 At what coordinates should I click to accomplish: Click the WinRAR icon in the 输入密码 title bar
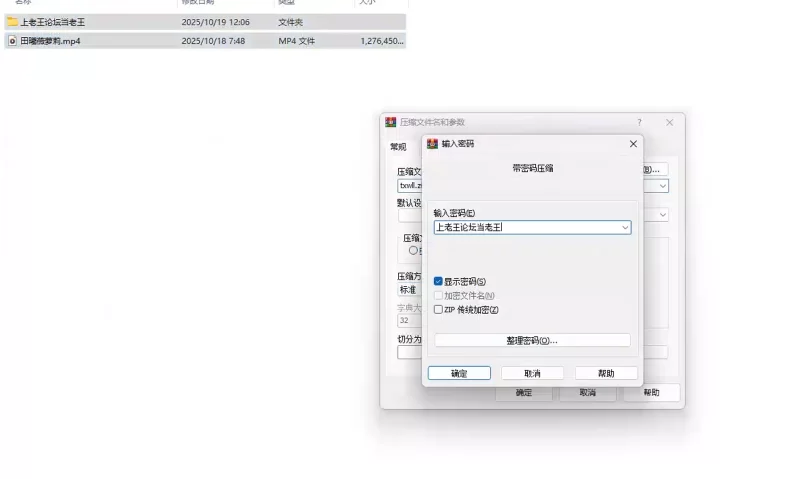pyautogui.click(x=432, y=144)
